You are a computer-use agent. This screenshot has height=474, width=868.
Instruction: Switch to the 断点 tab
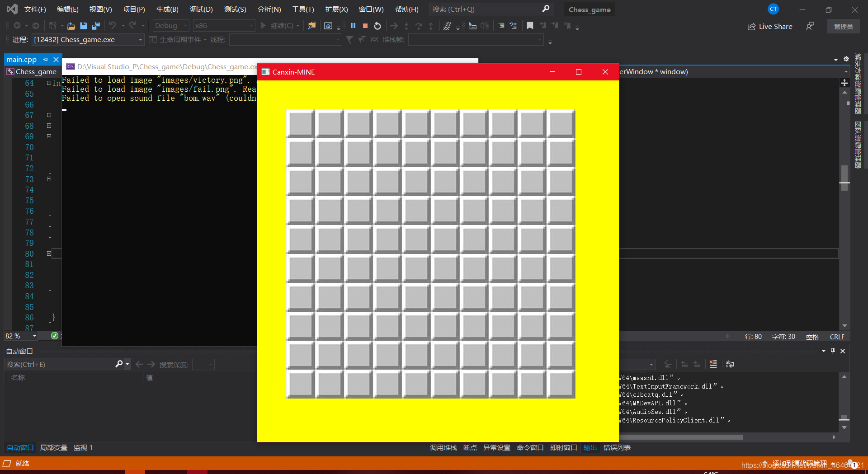(x=470, y=447)
